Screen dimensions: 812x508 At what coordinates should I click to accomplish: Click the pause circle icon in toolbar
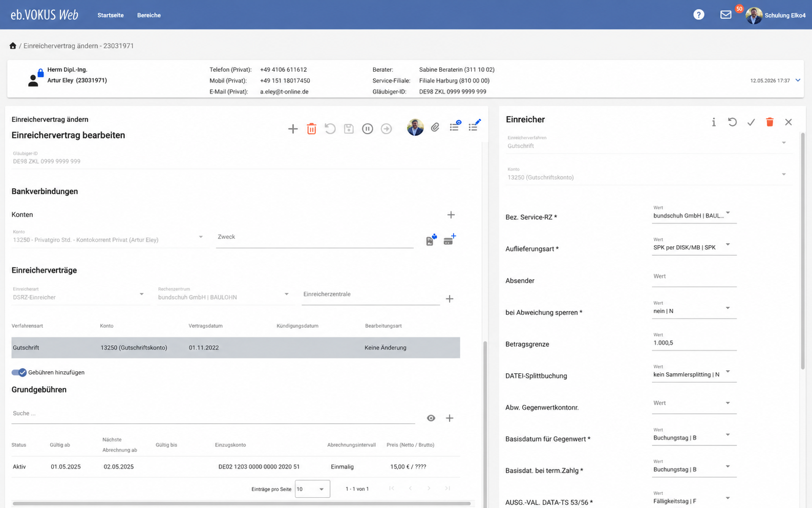(x=368, y=129)
